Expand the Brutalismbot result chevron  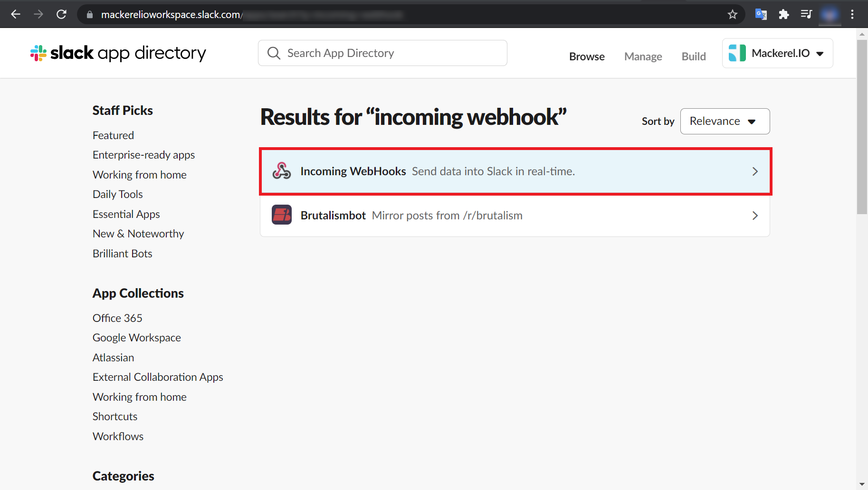pyautogui.click(x=755, y=215)
